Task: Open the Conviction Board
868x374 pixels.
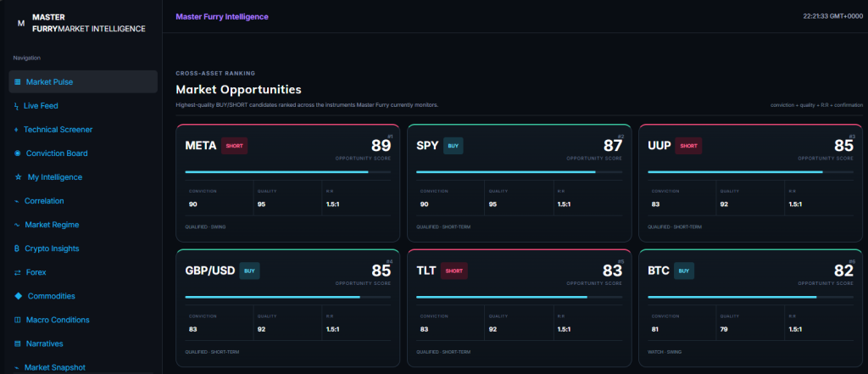Action: click(x=83, y=154)
